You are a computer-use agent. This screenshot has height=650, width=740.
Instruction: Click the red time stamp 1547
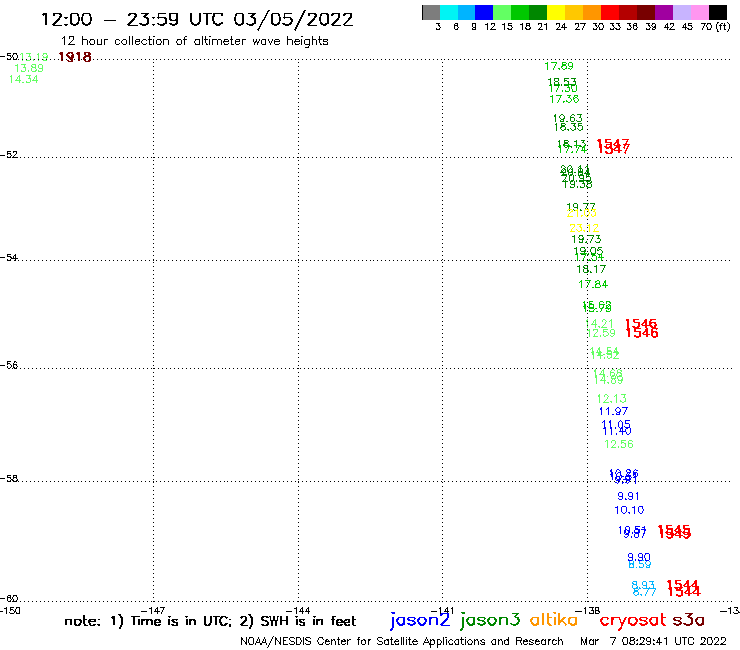pos(613,146)
